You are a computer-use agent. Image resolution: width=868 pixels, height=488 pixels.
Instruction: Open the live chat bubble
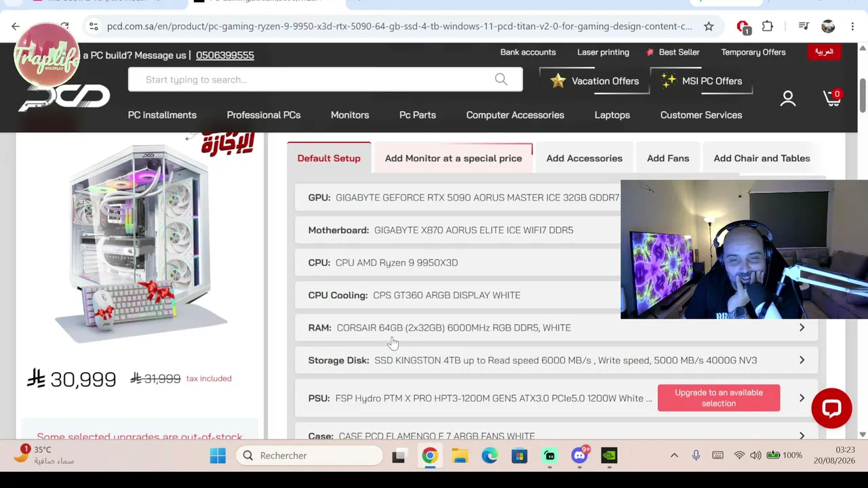(x=831, y=408)
